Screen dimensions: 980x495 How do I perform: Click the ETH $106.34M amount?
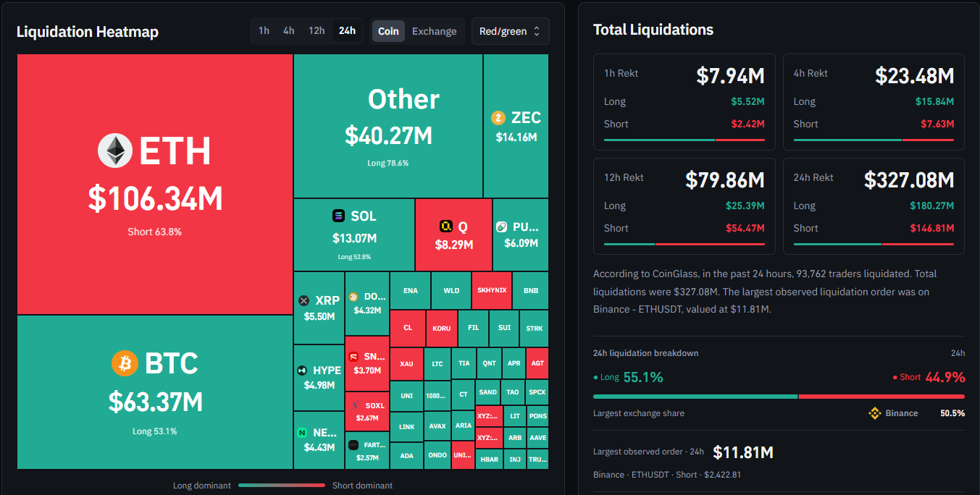pos(155,199)
